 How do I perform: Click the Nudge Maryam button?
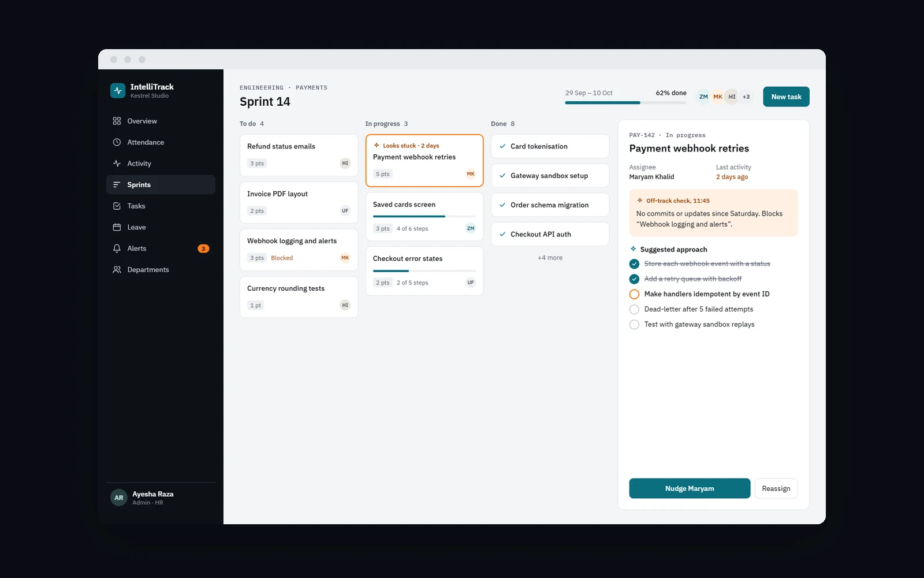tap(690, 488)
